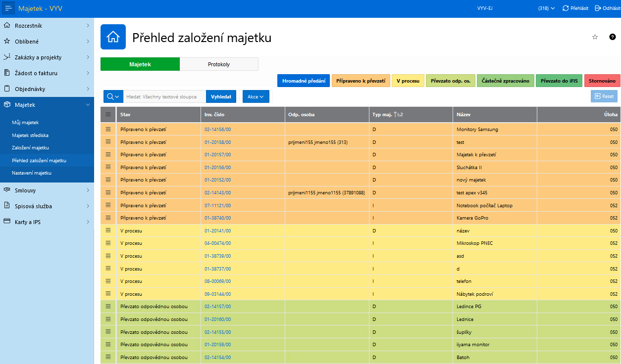Viewport: 621px width, 364px height.
Task: Open the Akce dropdown menu
Action: point(256,96)
